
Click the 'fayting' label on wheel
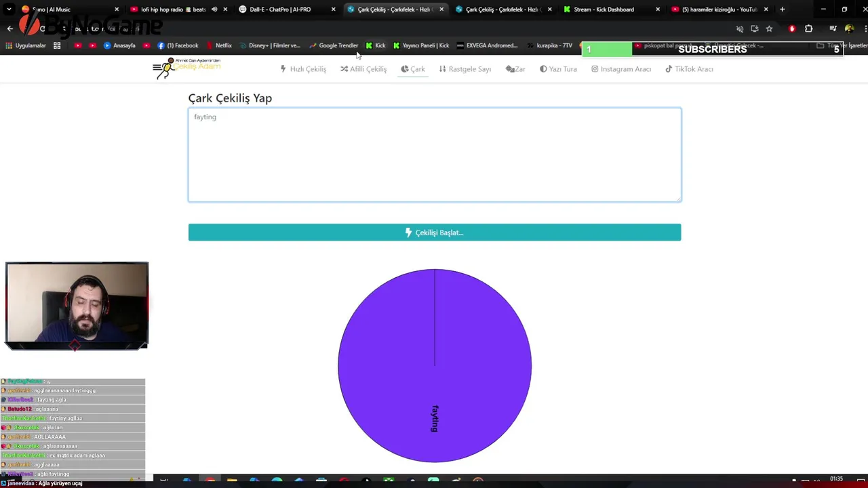point(435,418)
